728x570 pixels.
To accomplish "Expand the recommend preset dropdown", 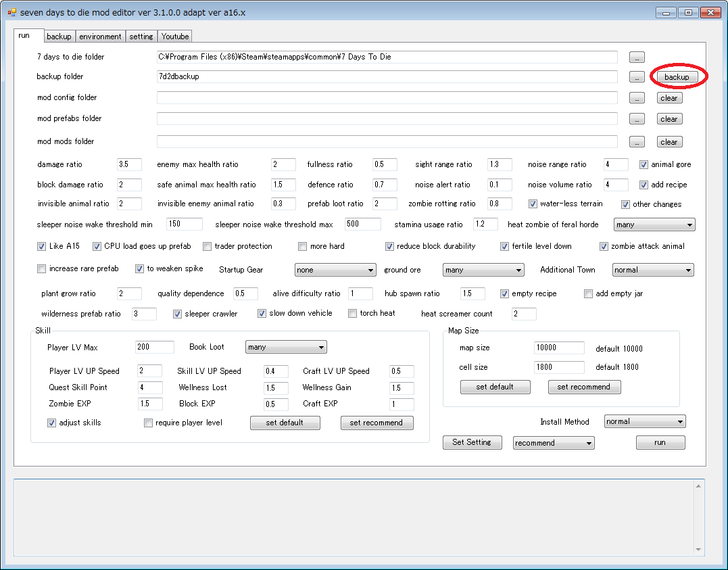I will [x=554, y=443].
